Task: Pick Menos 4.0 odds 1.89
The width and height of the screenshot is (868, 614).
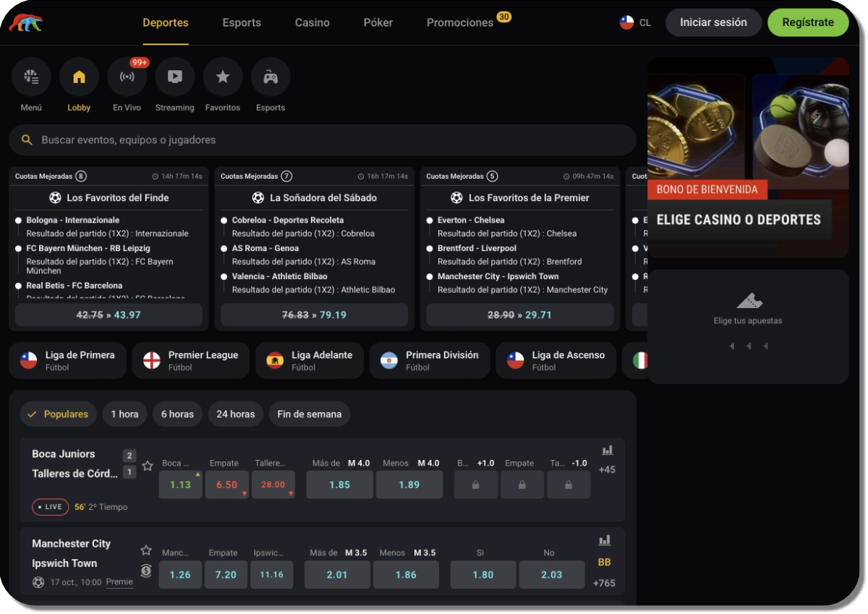Action: (x=409, y=485)
